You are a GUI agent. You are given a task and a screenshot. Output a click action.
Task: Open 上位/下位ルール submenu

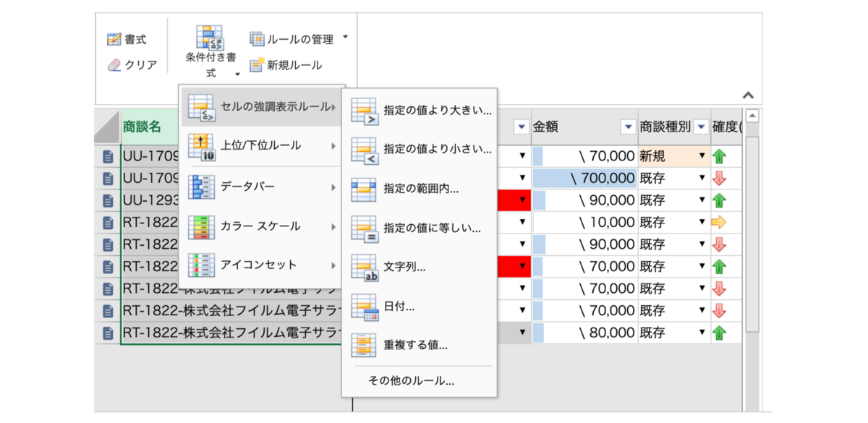(x=260, y=146)
